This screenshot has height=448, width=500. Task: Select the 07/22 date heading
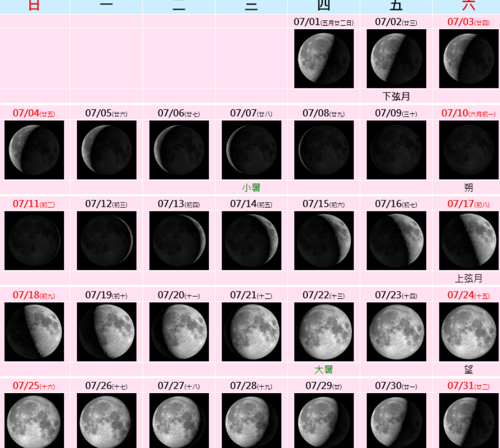tap(324, 295)
